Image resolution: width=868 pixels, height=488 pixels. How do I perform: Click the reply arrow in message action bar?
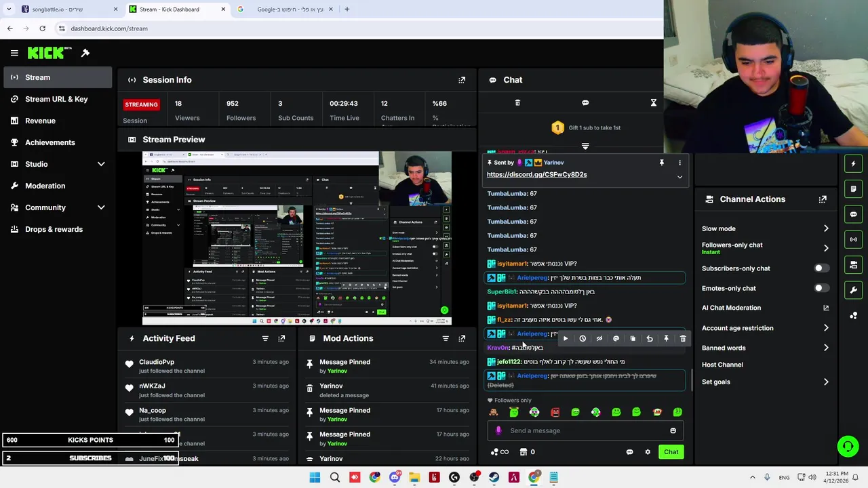[x=650, y=338]
